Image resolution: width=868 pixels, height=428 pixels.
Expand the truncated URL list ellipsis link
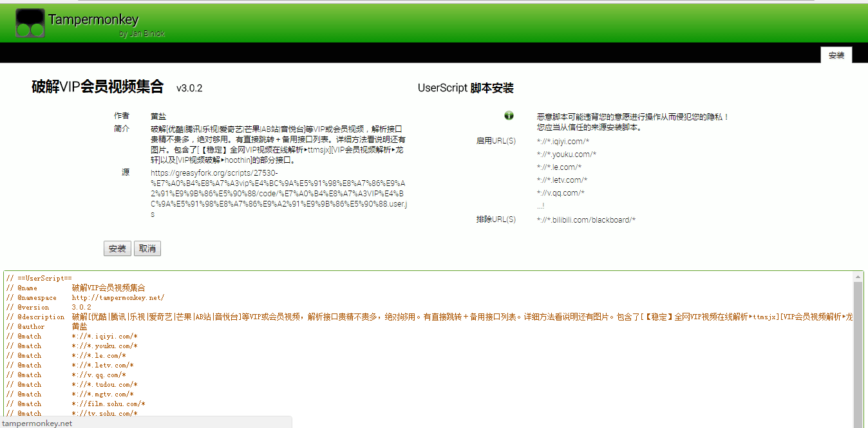click(x=541, y=206)
